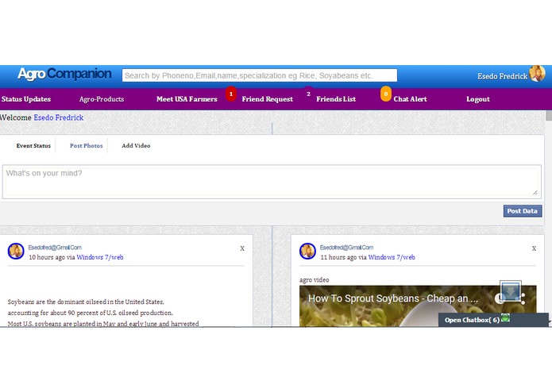Click Windows 7/web link on 11 hours post
Screen dimensions: 552x392
pos(392,257)
